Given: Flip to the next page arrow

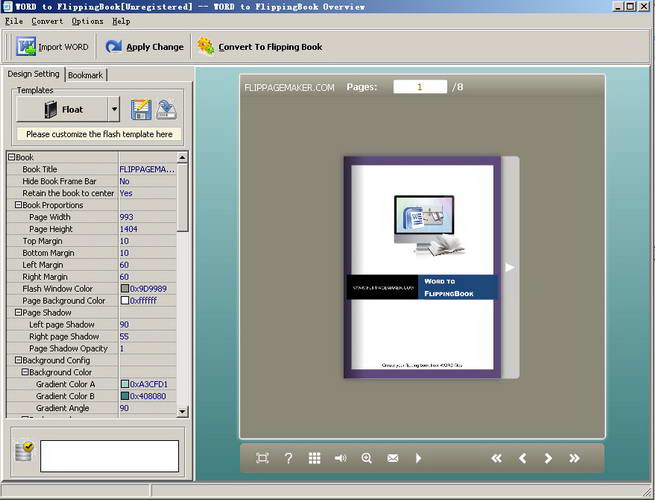Looking at the screenshot, I should [x=548, y=458].
